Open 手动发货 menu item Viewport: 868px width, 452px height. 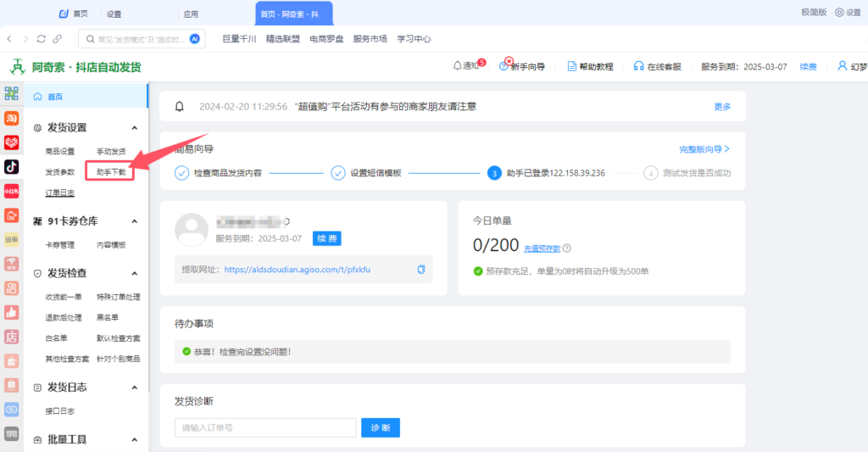(111, 151)
